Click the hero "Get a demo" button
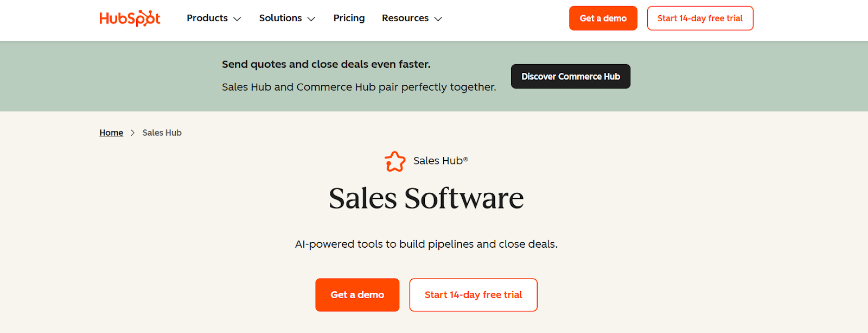The width and height of the screenshot is (868, 333). tap(357, 294)
